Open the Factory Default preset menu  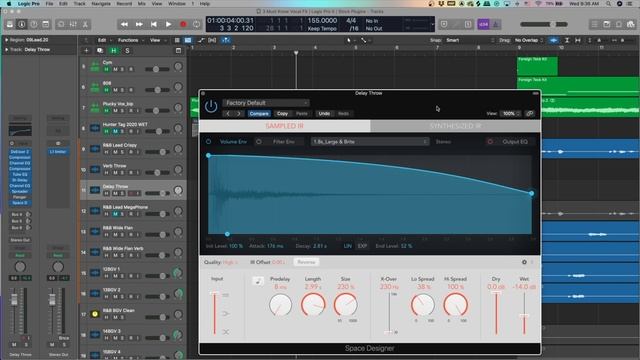pos(265,103)
